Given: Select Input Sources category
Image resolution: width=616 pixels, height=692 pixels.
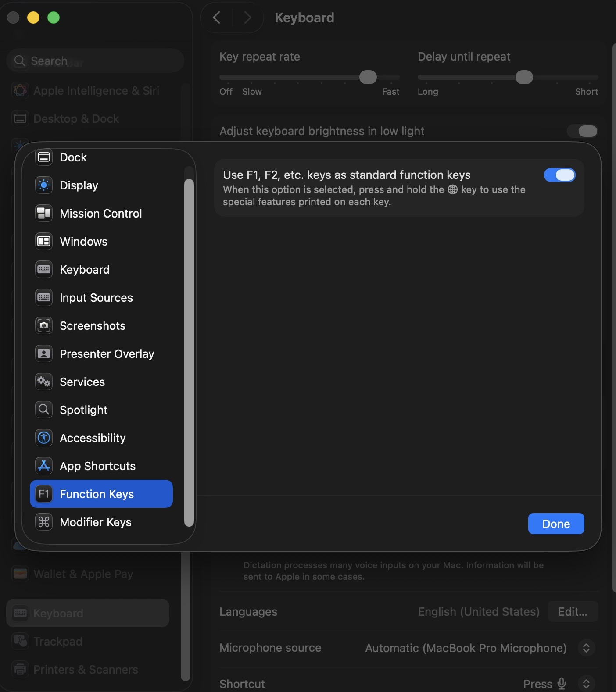Looking at the screenshot, I should tap(96, 298).
